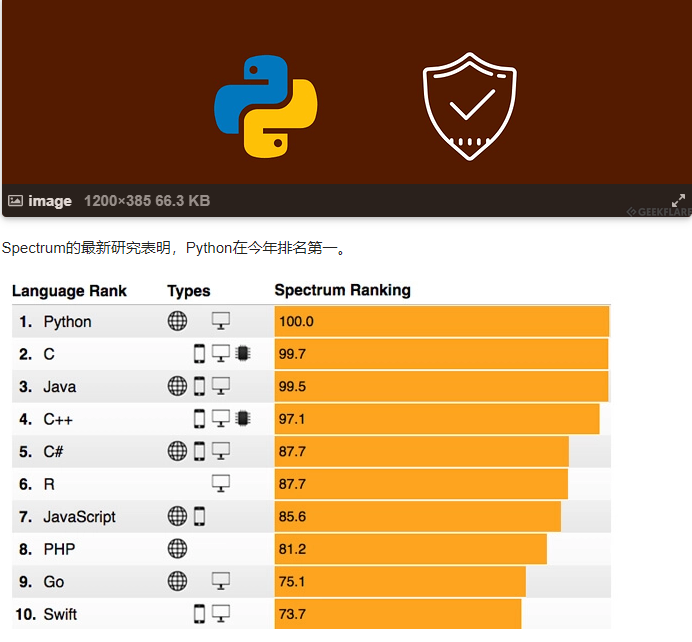Image resolution: width=692 pixels, height=642 pixels.
Task: Click the shield checkmark graphic
Action: [x=470, y=106]
